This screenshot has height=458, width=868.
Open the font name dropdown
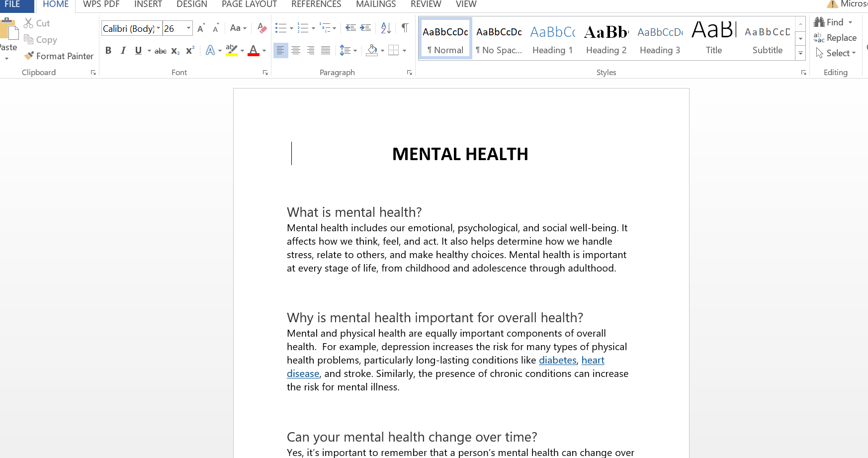point(159,28)
